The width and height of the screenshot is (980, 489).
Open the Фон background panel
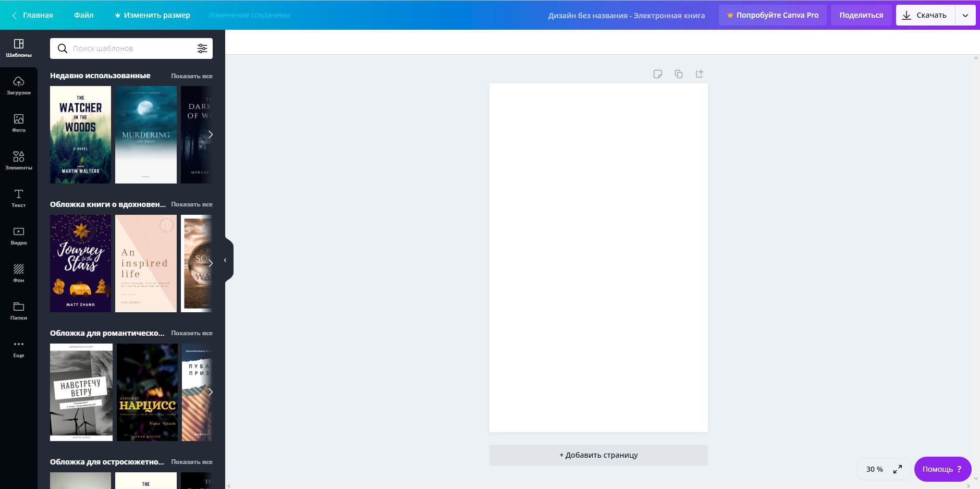pos(19,274)
